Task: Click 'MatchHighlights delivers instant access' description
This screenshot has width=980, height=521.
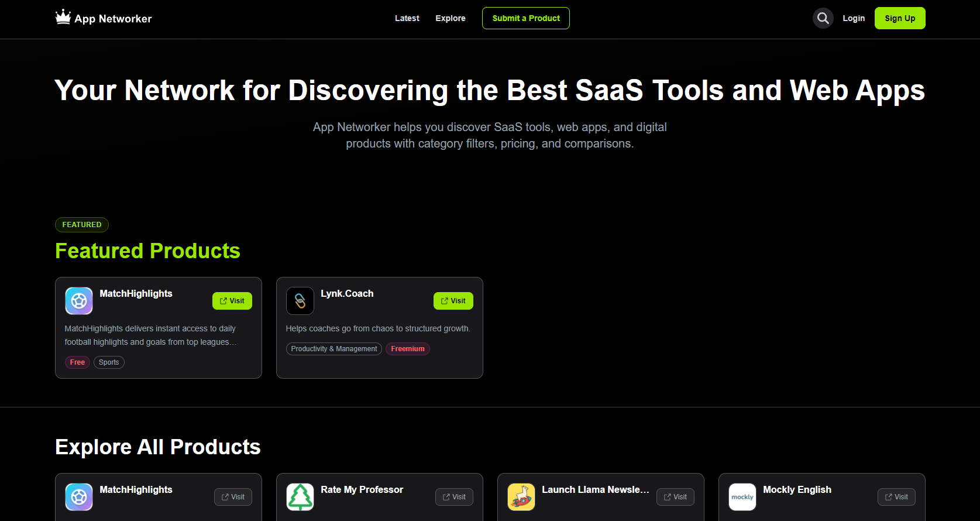Action: pyautogui.click(x=151, y=335)
